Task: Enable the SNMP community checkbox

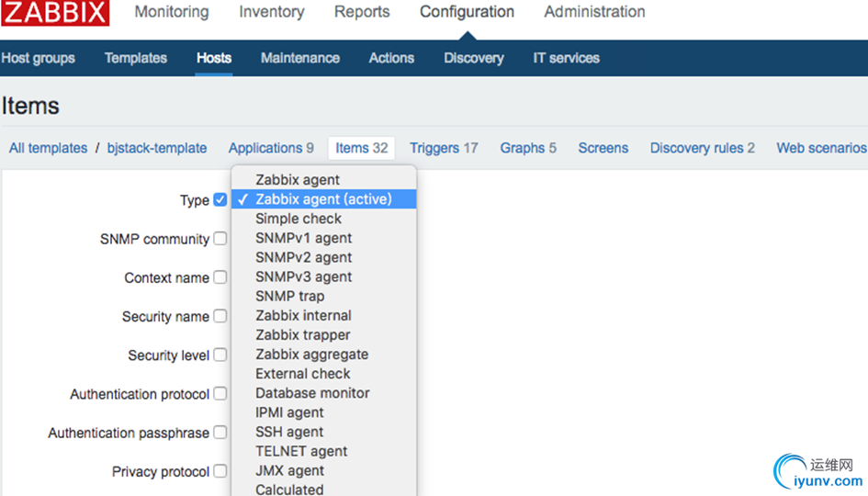Action: pyautogui.click(x=220, y=239)
